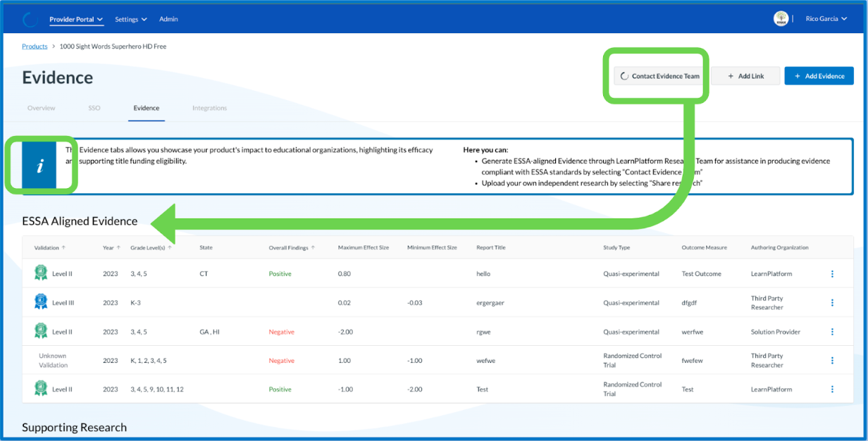The image size is (868, 441).
Task: Click the organization avatar beside Rico Garcia
Action: click(x=781, y=19)
